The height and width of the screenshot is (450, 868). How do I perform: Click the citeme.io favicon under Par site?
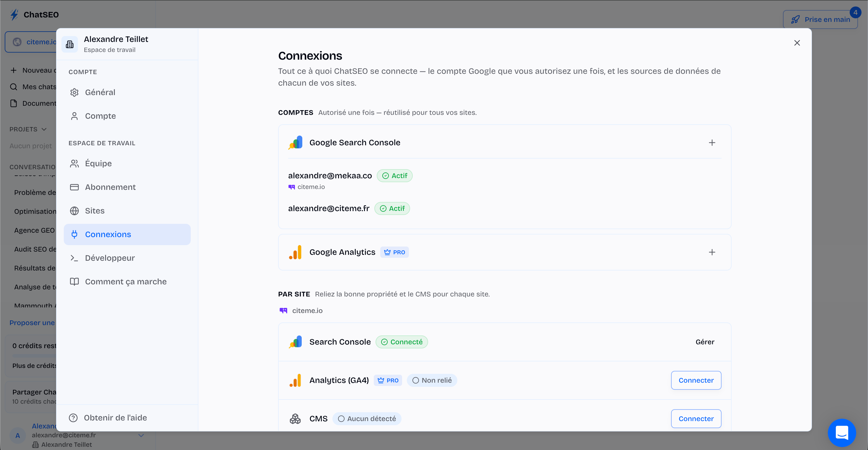[x=283, y=310]
